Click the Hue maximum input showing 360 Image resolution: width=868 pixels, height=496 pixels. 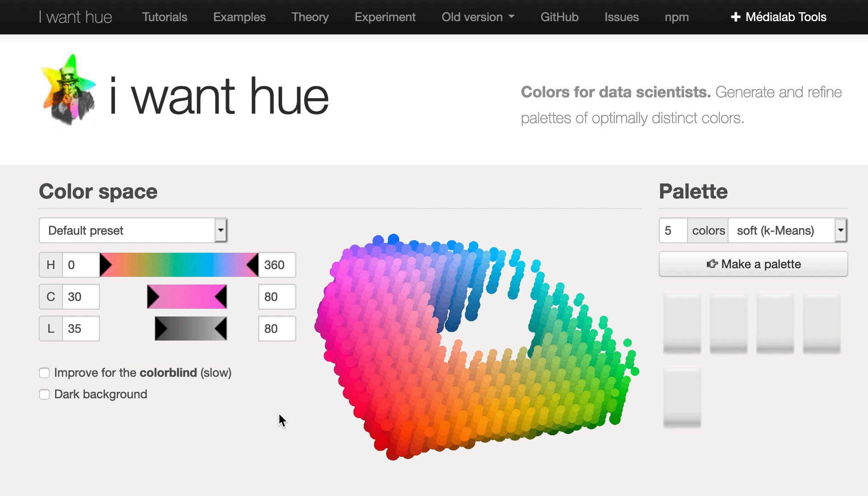tap(277, 265)
